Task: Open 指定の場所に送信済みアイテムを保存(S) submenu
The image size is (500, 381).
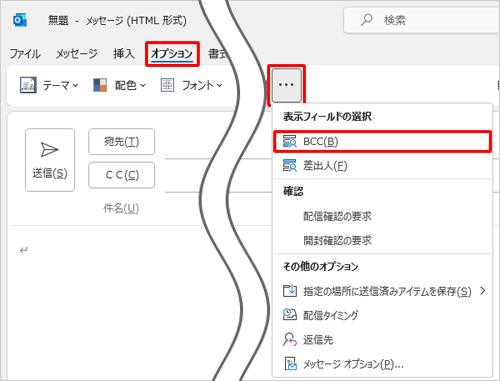Action: (382, 291)
